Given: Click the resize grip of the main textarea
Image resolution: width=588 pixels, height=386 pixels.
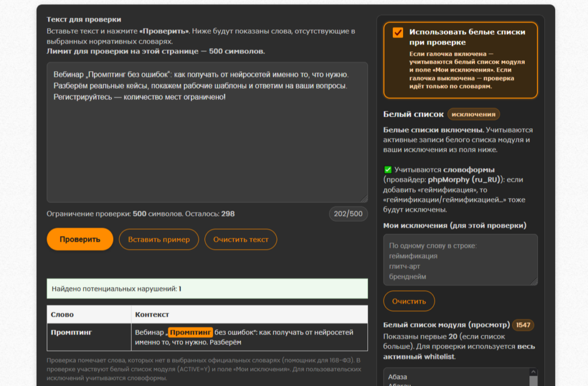Looking at the screenshot, I should 364,199.
